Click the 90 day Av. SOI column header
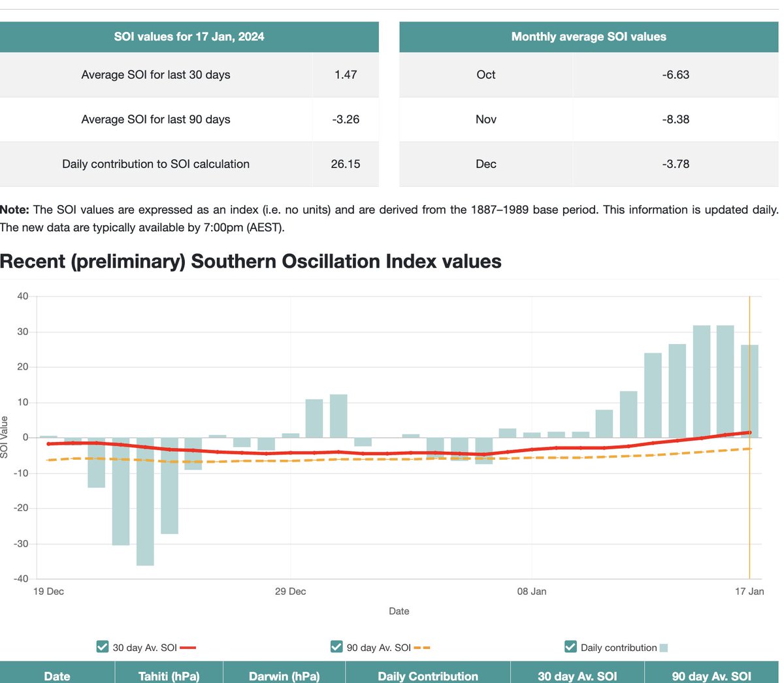Screen dimensions: 784x683 (711, 673)
